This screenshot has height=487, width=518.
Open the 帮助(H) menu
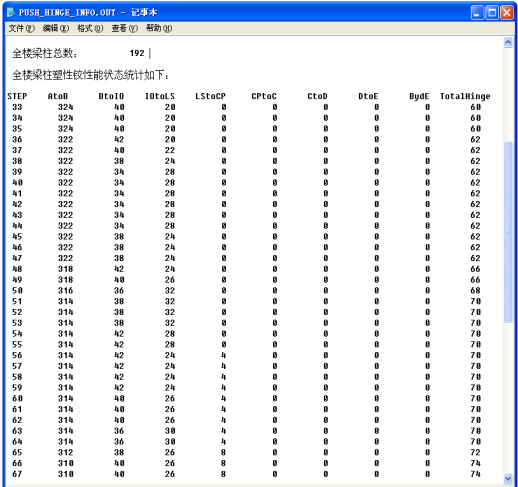coord(159,28)
